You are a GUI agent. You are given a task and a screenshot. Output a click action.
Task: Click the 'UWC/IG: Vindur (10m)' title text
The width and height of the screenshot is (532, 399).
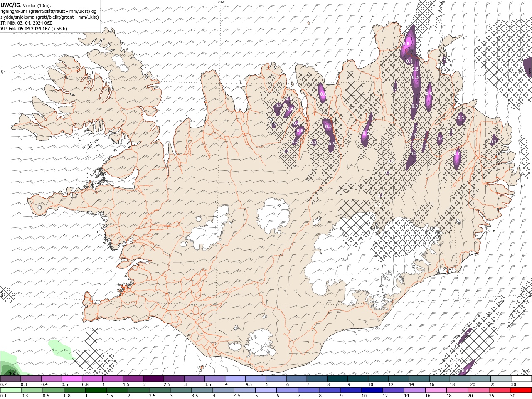(25, 5)
